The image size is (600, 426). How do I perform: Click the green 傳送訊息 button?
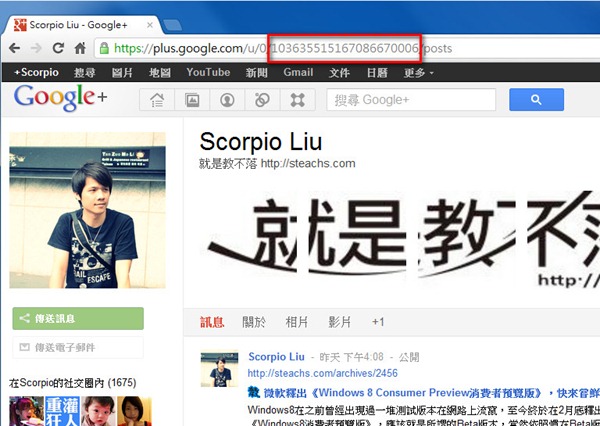tap(78, 318)
